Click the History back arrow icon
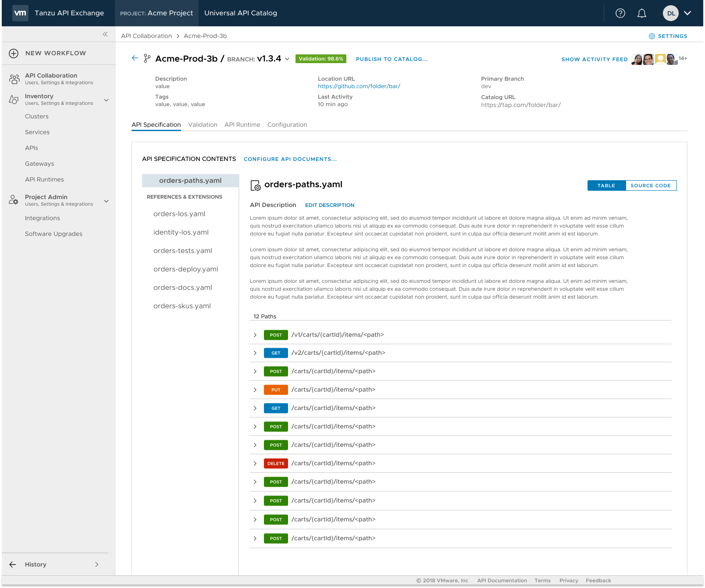Viewport: 705px width, 588px height. (13, 565)
